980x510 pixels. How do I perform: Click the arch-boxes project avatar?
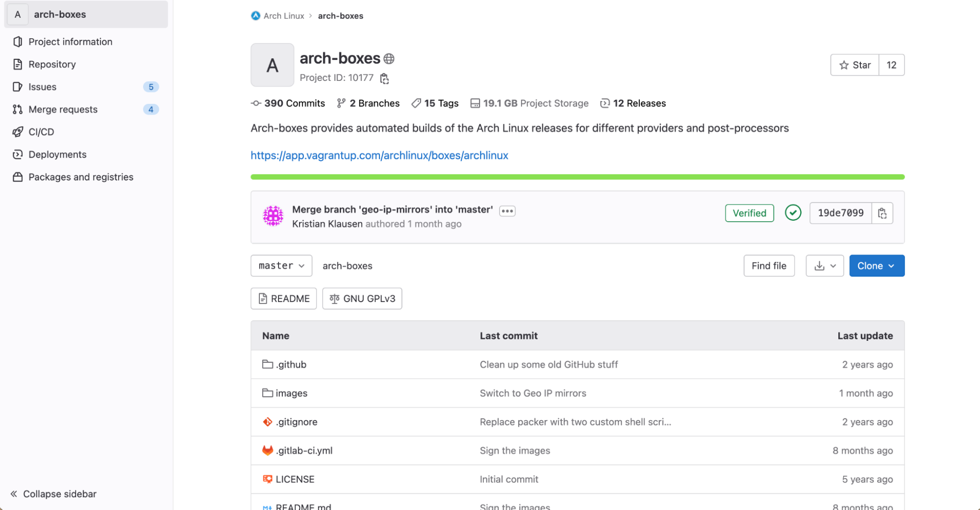pyautogui.click(x=272, y=65)
